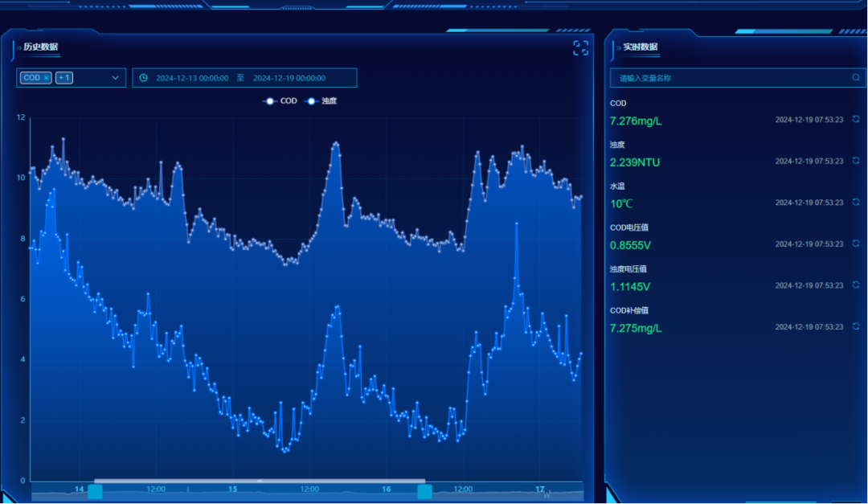Refresh the 水温 real-time reading
Viewport: 868px width, 504px height.
pyautogui.click(x=856, y=202)
